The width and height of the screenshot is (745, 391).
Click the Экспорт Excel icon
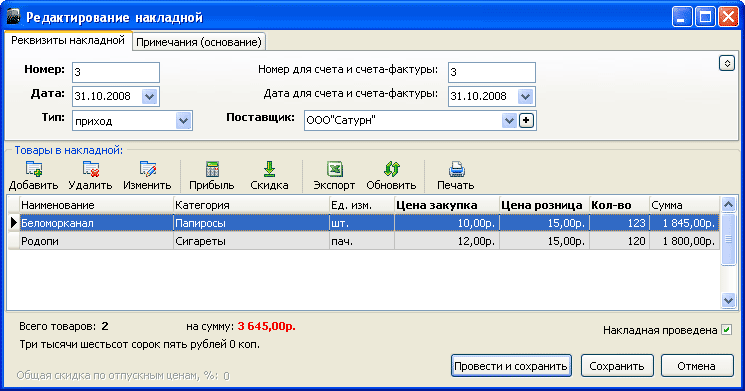[x=334, y=169]
